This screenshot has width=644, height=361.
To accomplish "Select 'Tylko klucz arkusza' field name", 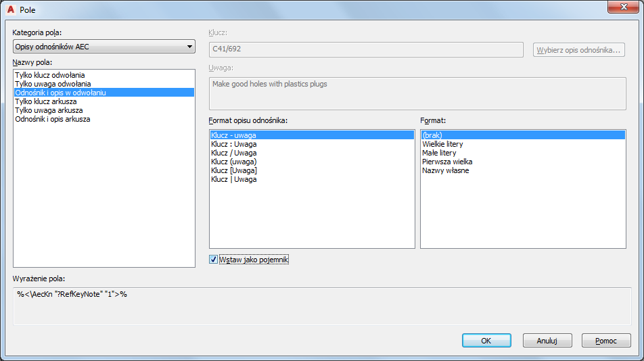I will (104, 101).
